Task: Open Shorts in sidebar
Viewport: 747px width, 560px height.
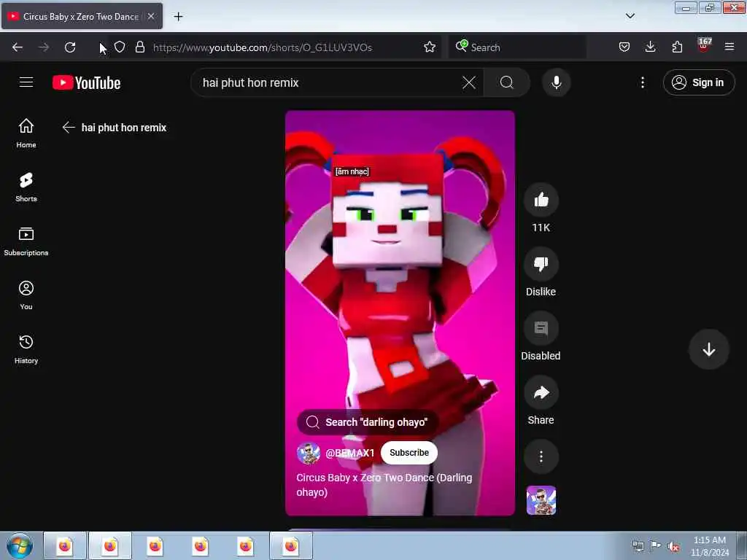Action: [x=26, y=187]
